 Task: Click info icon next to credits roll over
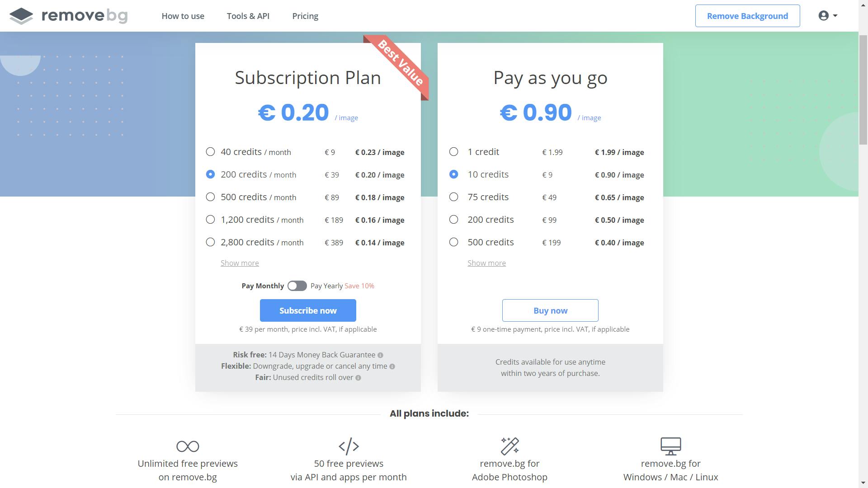(x=358, y=378)
